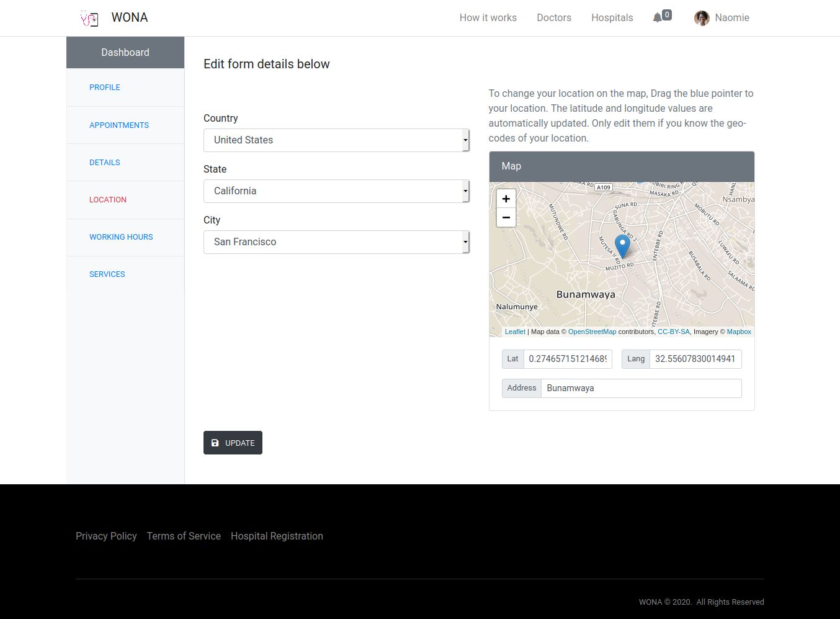Open the State dropdown
Image resolution: width=840 pixels, height=619 pixels.
pos(336,191)
